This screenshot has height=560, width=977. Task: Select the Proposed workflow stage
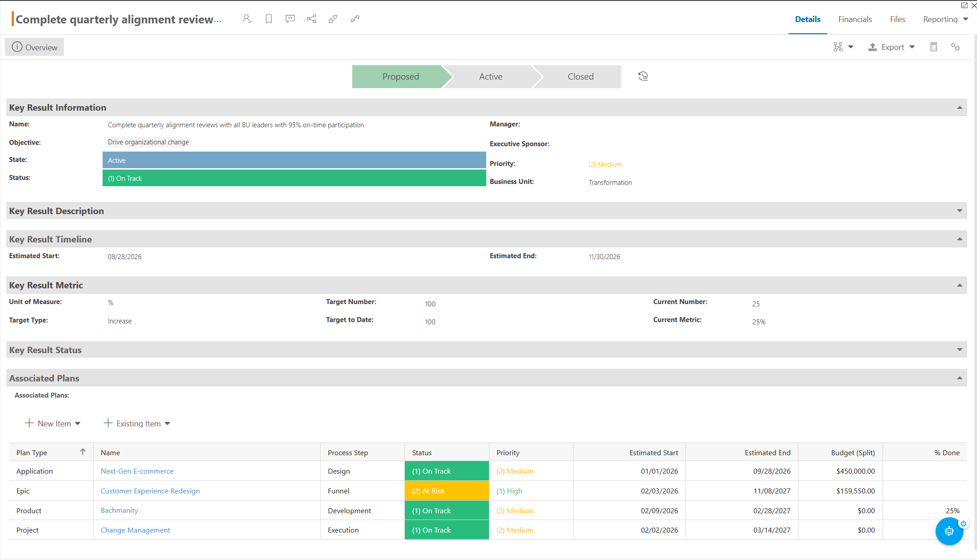pyautogui.click(x=400, y=76)
